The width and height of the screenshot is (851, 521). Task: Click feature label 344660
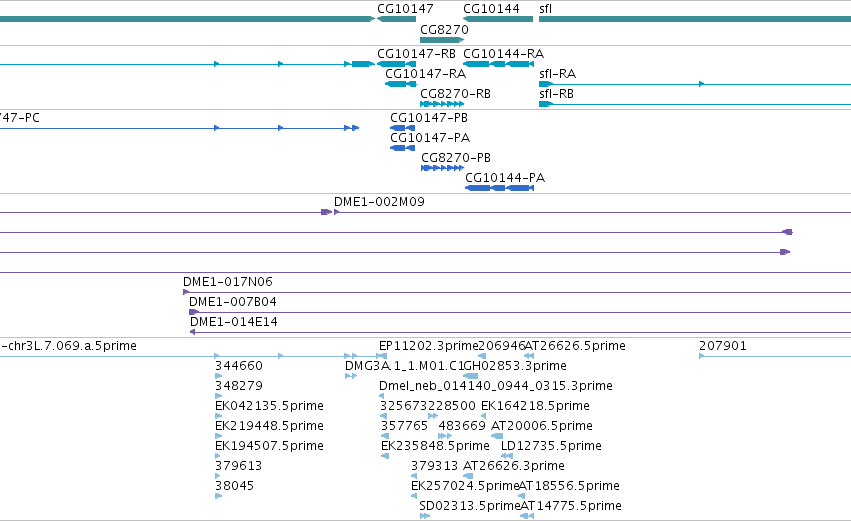tap(239, 366)
